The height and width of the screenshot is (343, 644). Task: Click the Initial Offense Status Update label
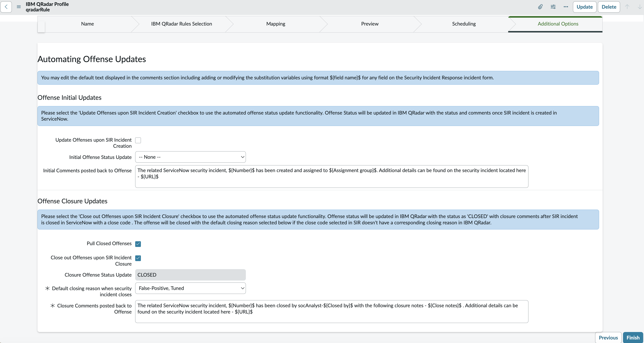coord(100,157)
